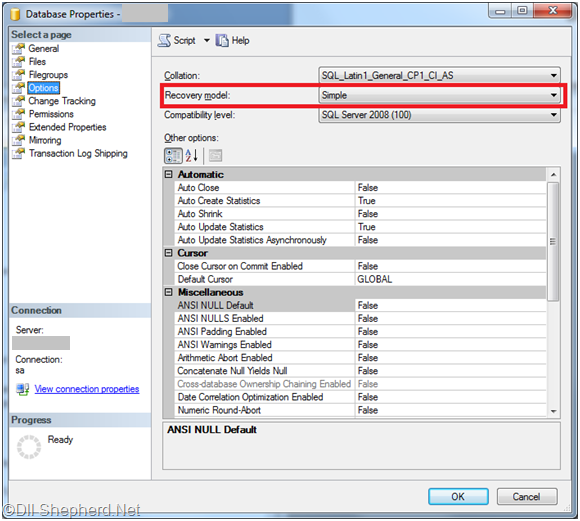The width and height of the screenshot is (580, 521).
Task: Open the Filegroups page
Action: click(x=48, y=75)
